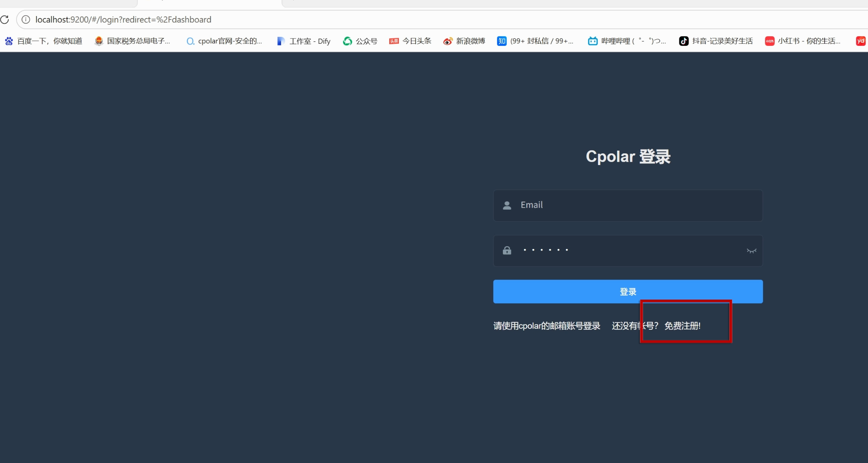Open the 公众号 bookmark
Image resolution: width=868 pixels, height=463 pixels.
pos(360,41)
